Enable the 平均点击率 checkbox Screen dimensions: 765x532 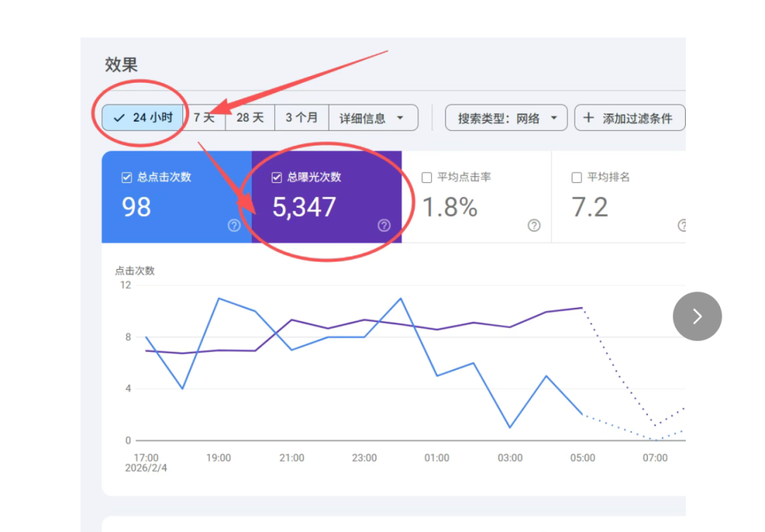coord(427,178)
